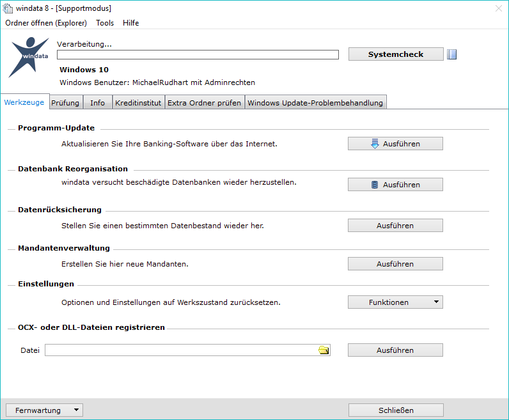Execute Programm-Update via Ausführen button

[x=395, y=143]
